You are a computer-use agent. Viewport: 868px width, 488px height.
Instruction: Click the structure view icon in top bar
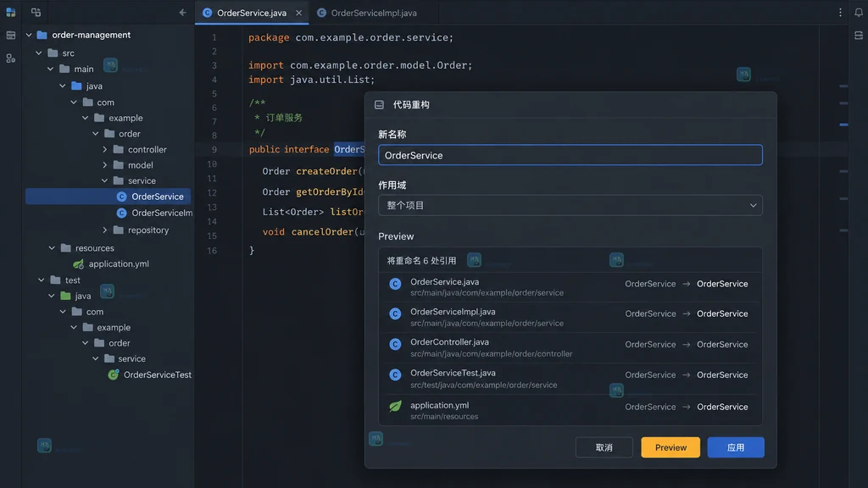pyautogui.click(x=36, y=12)
